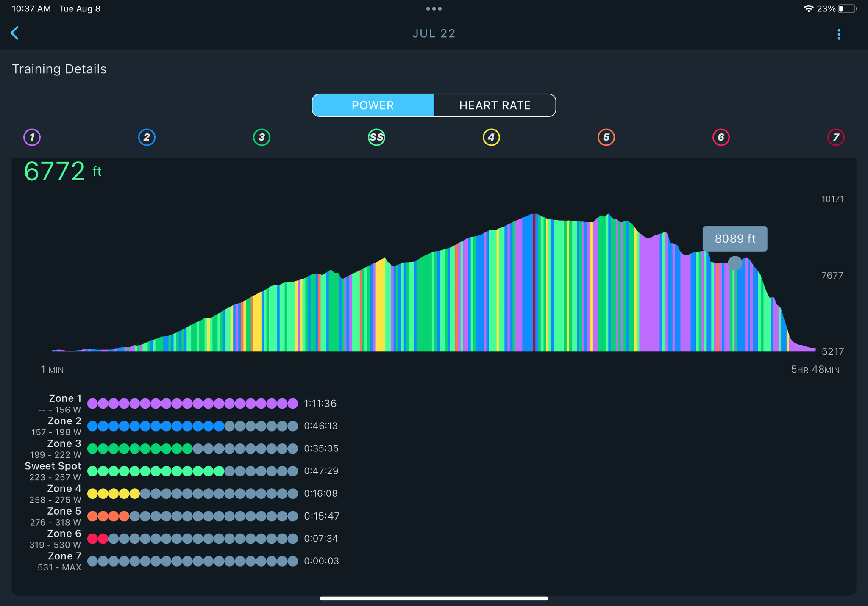This screenshot has height=606, width=868.
Task: Select Zone 1 power marker icon
Action: [x=32, y=136]
